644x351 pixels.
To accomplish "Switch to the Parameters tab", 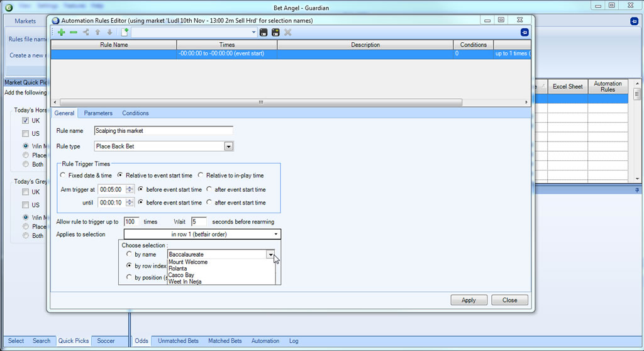I will (98, 113).
